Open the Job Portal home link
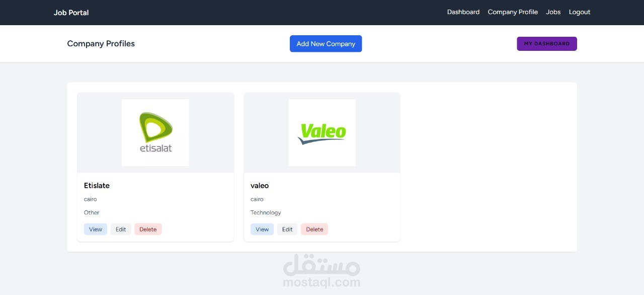 [x=71, y=13]
